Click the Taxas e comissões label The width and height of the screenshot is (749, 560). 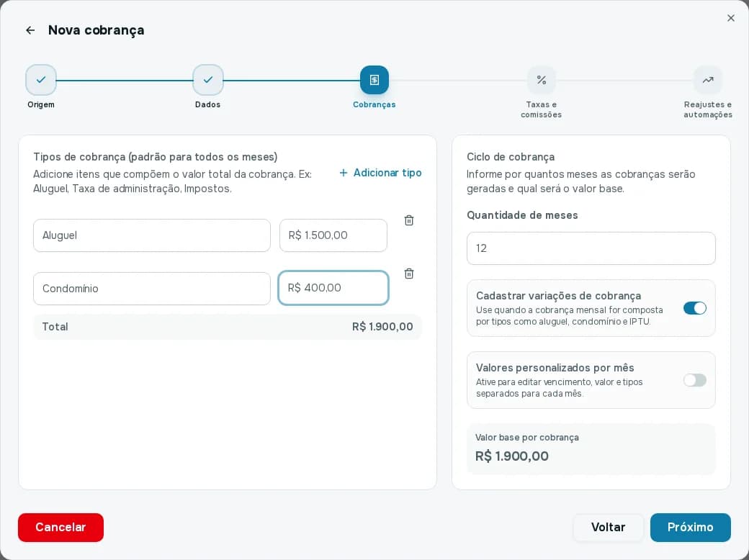pos(541,110)
